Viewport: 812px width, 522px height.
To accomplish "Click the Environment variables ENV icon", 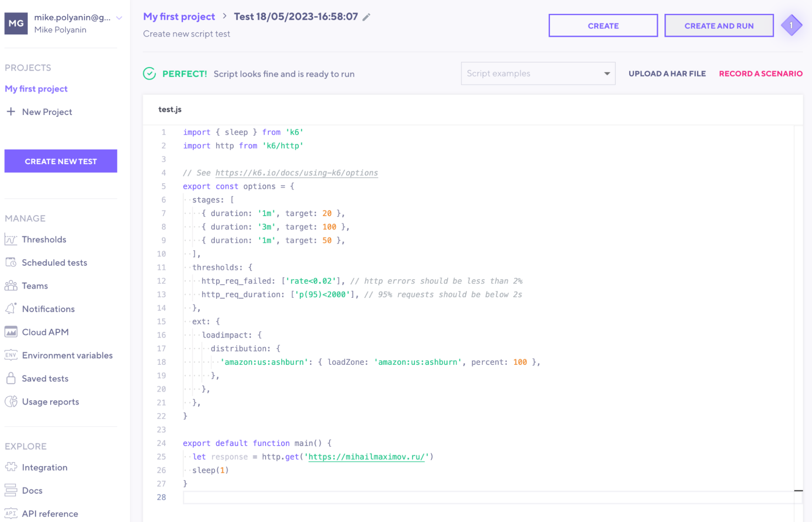I will click(11, 355).
